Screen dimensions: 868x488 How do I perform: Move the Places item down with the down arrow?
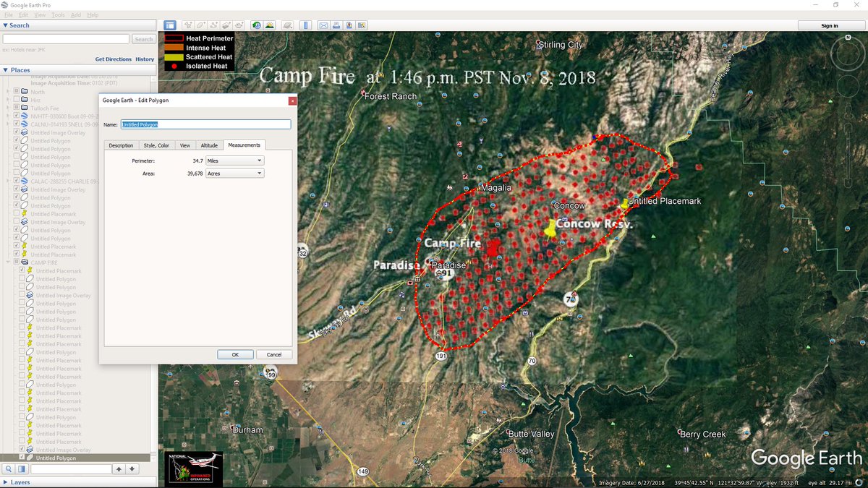click(x=132, y=469)
